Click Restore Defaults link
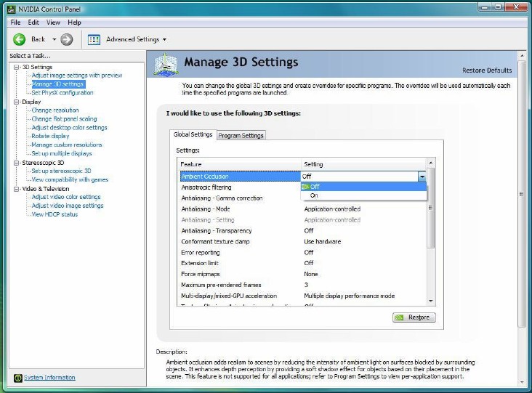Image resolution: width=532 pixels, height=393 pixels. coord(487,70)
